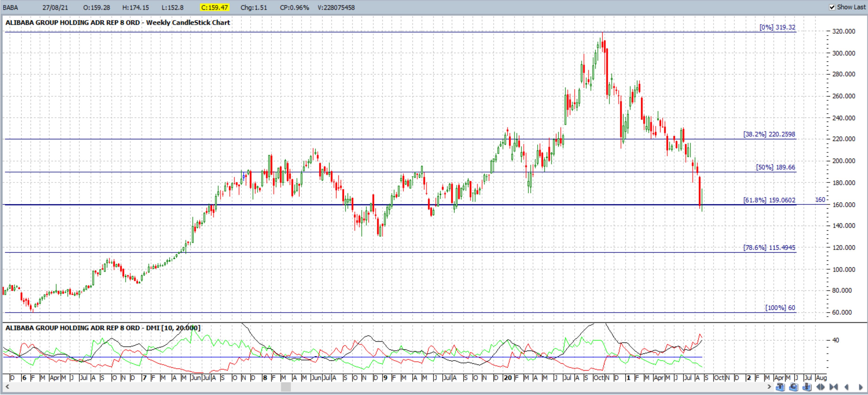Click the 160 price line marker label
The width and height of the screenshot is (868, 395).
tap(820, 200)
